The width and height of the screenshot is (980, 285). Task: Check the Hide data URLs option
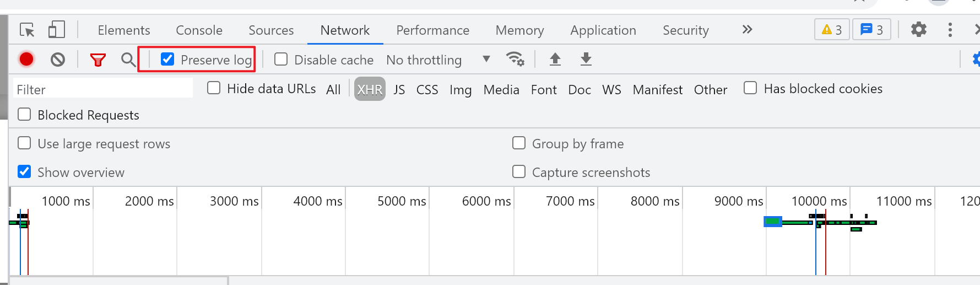click(x=214, y=88)
